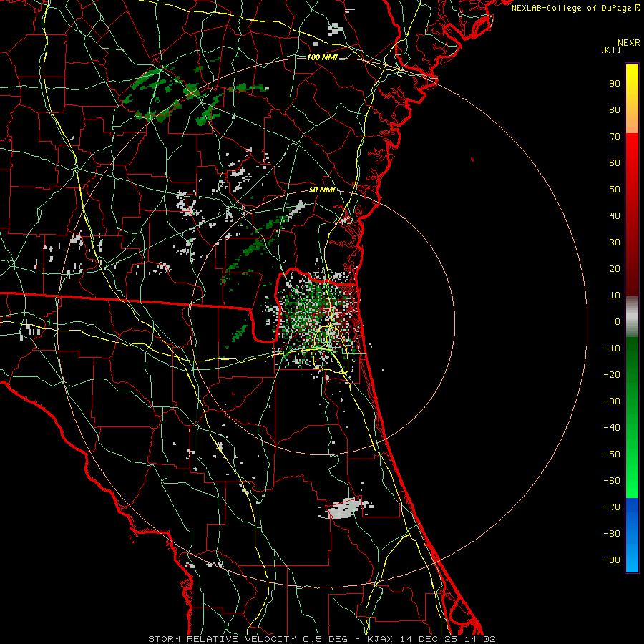
Task: Click the 40 value on the velocity scale
Action: [x=615, y=216]
